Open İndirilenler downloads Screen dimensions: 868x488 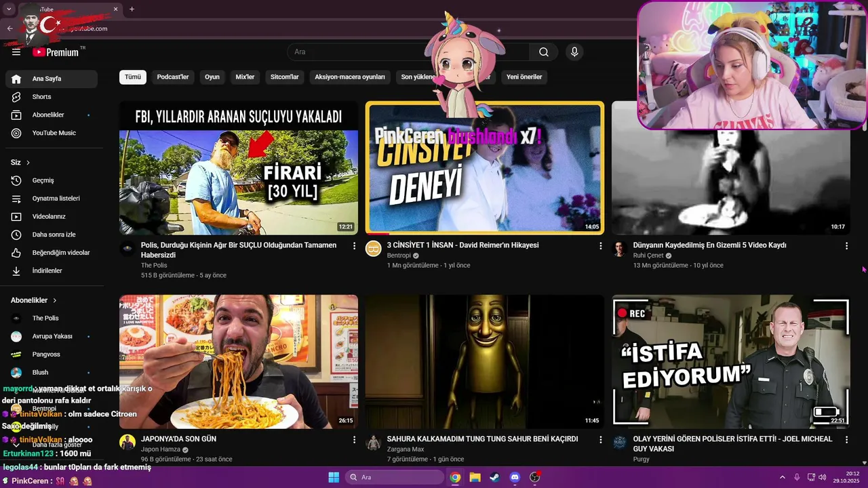(52, 270)
